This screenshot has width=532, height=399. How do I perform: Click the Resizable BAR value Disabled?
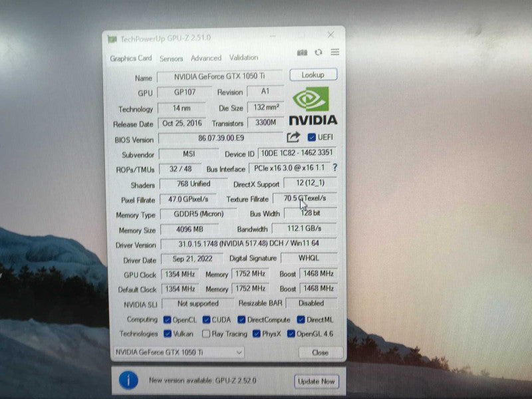[311, 303]
